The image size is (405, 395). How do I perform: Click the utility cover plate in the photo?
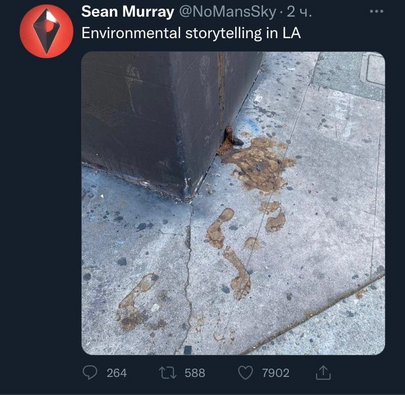[375, 69]
